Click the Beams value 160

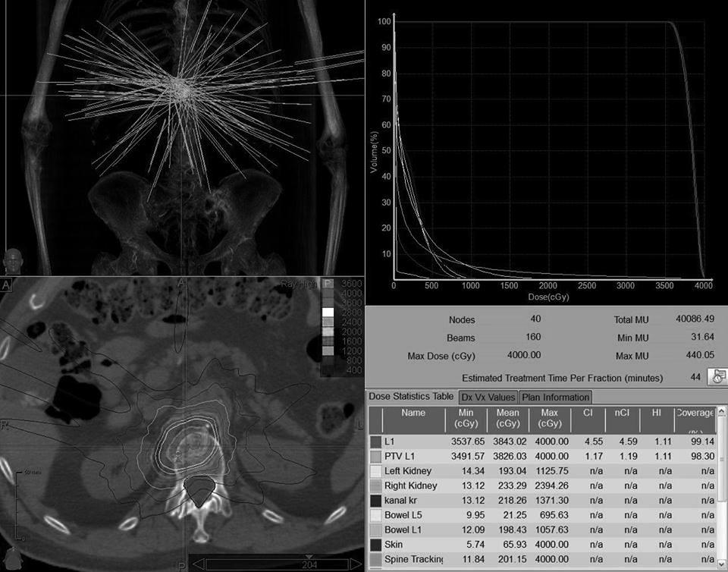tap(533, 337)
